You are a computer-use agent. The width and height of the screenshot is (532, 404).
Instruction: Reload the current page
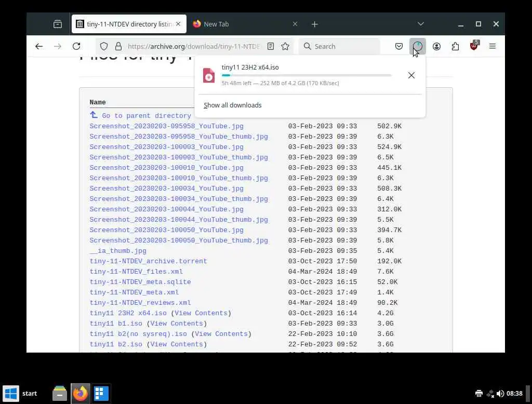point(76,46)
